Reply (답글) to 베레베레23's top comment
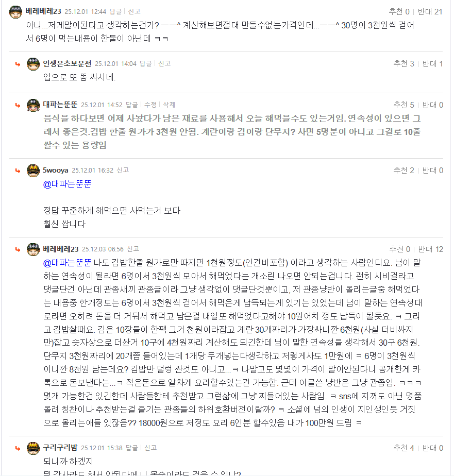The width and height of the screenshot is (454, 476). (115, 11)
